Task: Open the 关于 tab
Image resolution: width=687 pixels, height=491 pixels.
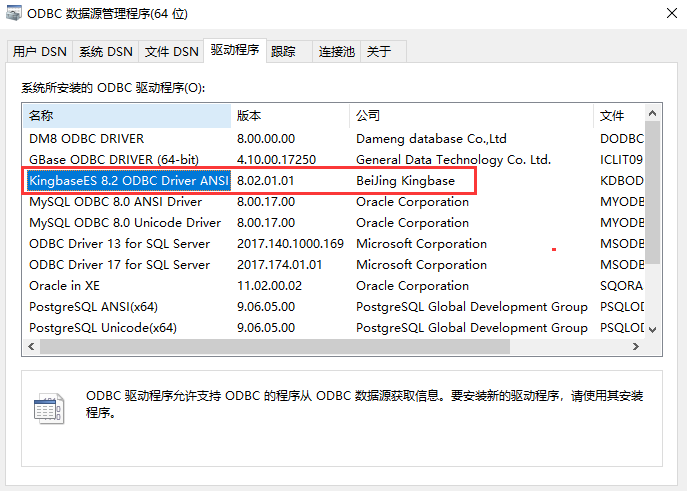Action: coord(383,52)
